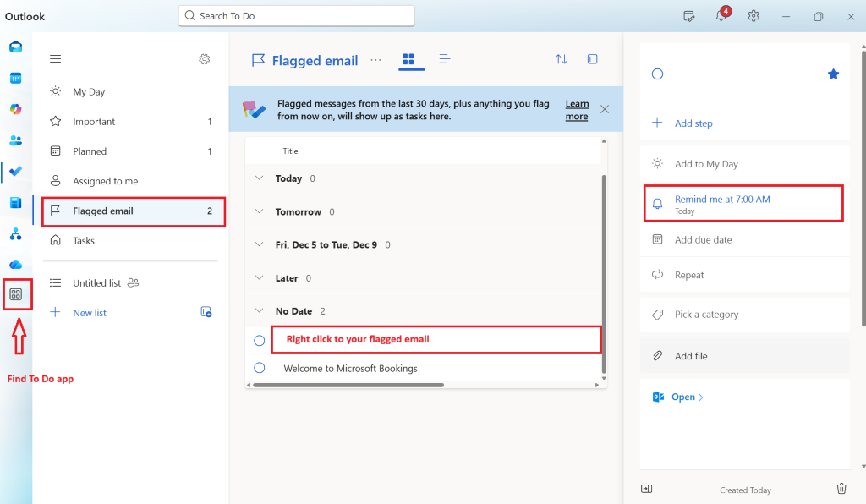Open the My Day note icon in title bar

(688, 16)
